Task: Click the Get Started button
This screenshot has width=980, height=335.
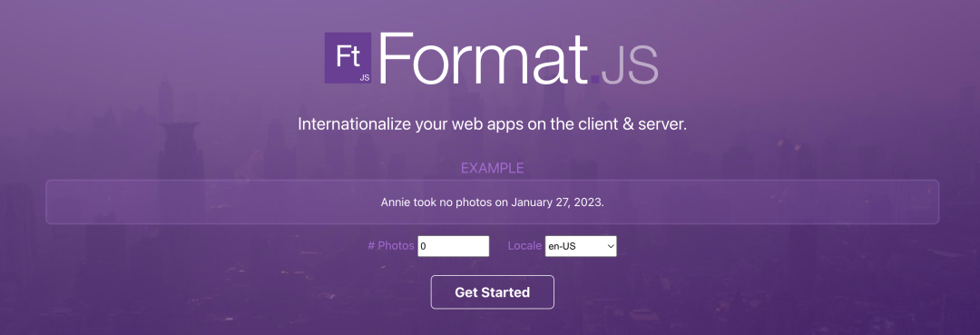Action: [493, 291]
